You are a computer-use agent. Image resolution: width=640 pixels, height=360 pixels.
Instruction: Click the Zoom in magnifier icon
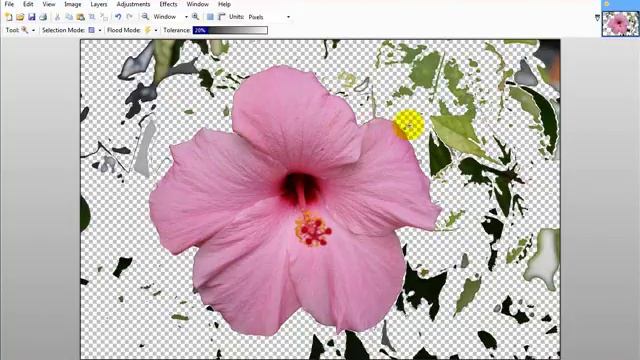pyautogui.click(x=196, y=17)
